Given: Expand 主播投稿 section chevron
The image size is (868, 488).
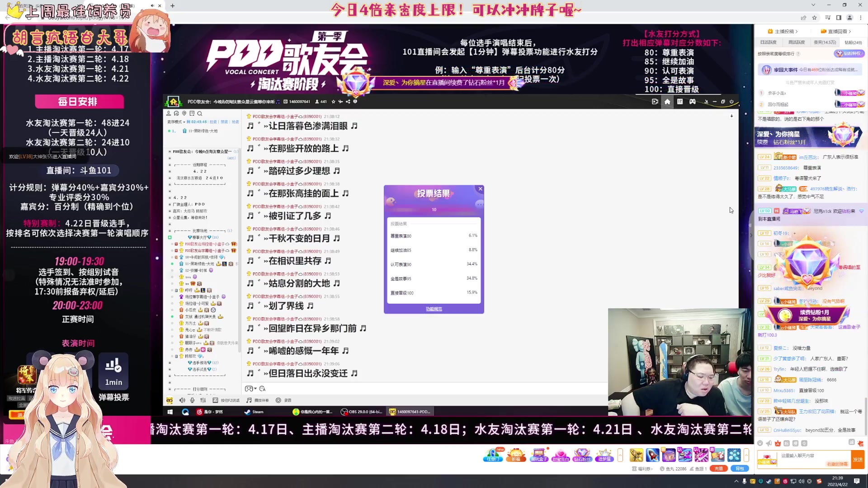Looking at the screenshot, I should (797, 32).
